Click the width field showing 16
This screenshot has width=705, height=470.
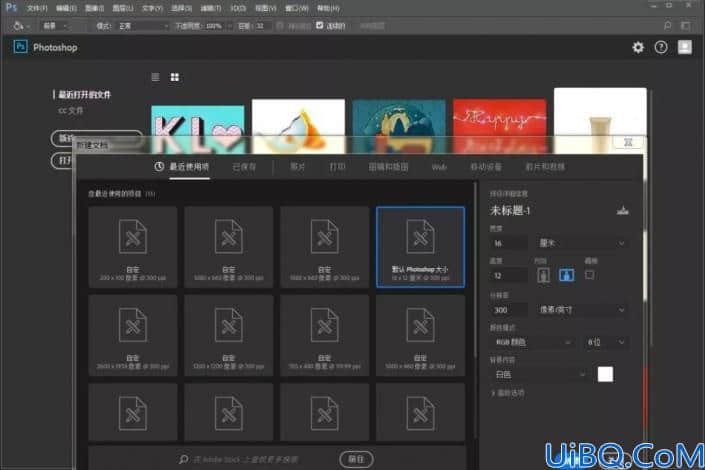[x=509, y=243]
